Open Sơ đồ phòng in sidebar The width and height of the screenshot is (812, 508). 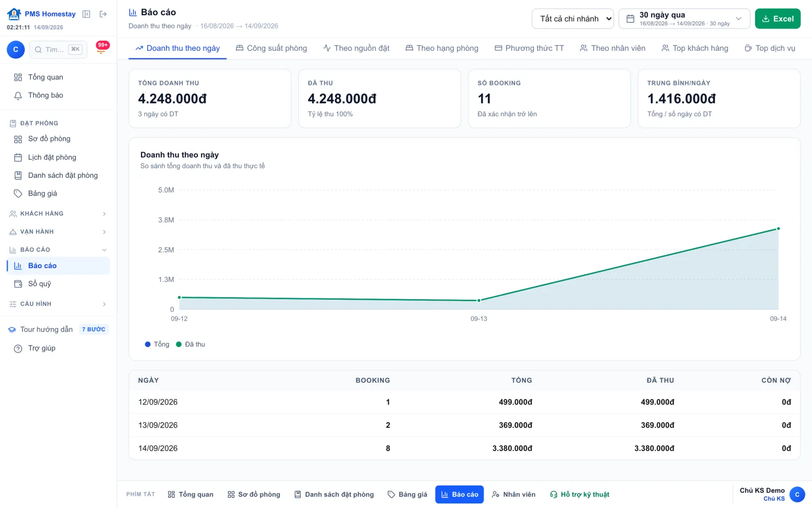[x=58, y=139]
